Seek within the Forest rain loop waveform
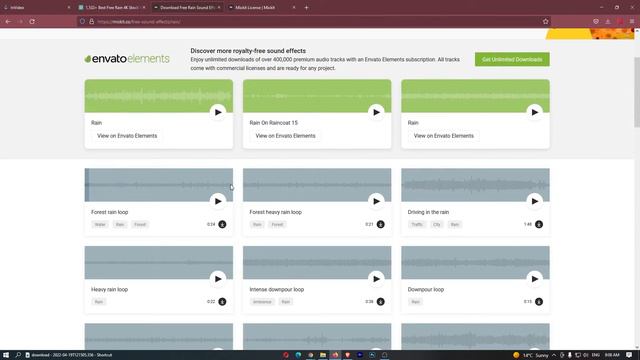This screenshot has height=360, width=640. [159, 184]
